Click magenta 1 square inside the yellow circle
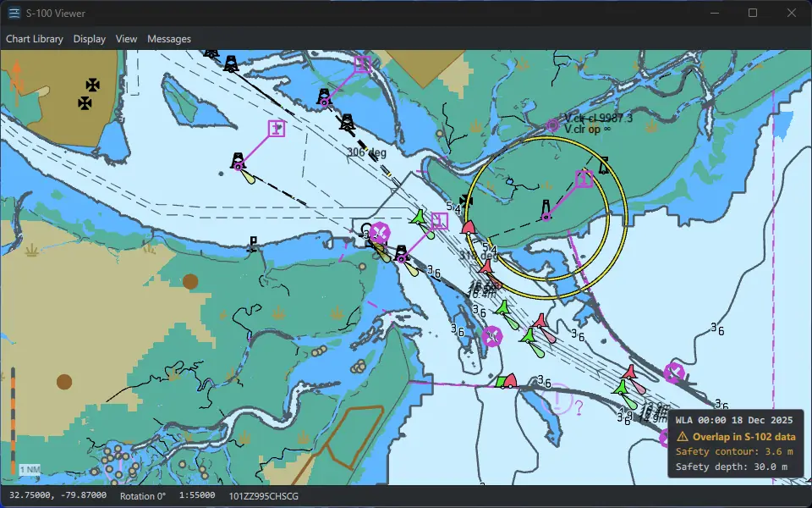Viewport: 812px width, 508px height. 584,179
